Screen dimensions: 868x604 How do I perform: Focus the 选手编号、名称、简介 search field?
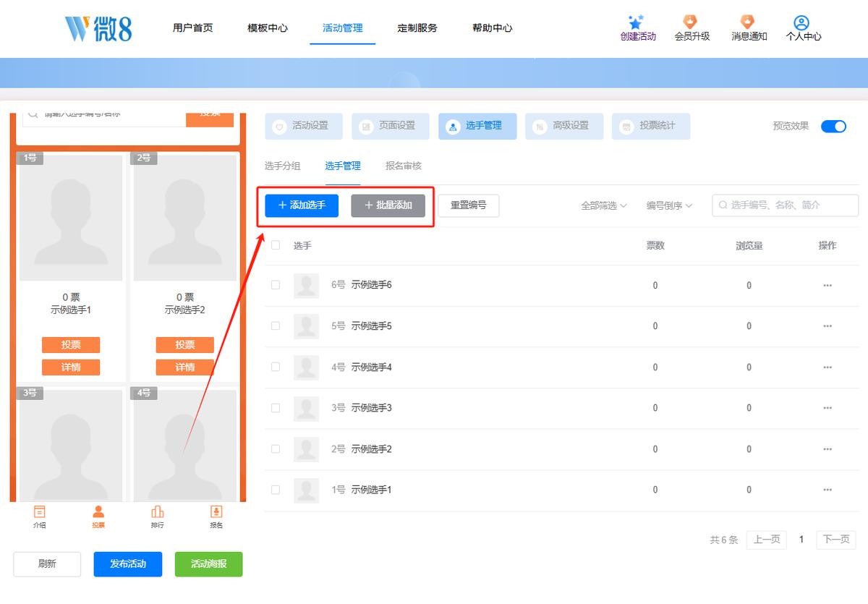pyautogui.click(x=786, y=205)
